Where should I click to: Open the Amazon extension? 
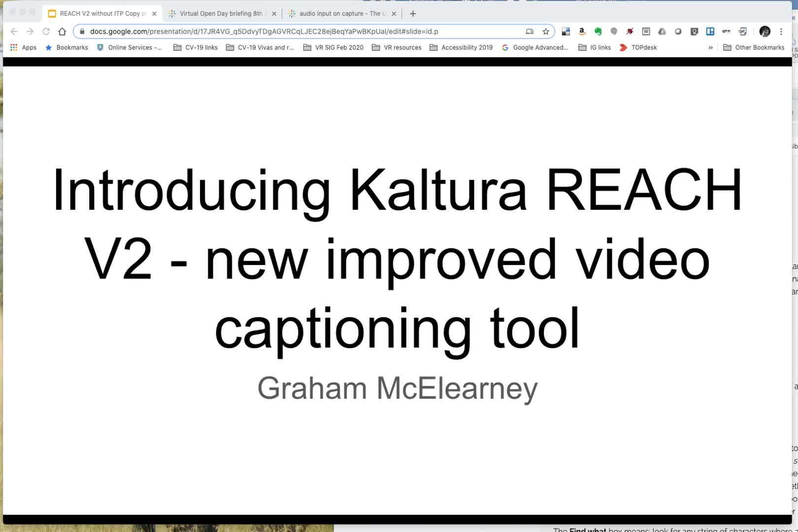click(582, 32)
